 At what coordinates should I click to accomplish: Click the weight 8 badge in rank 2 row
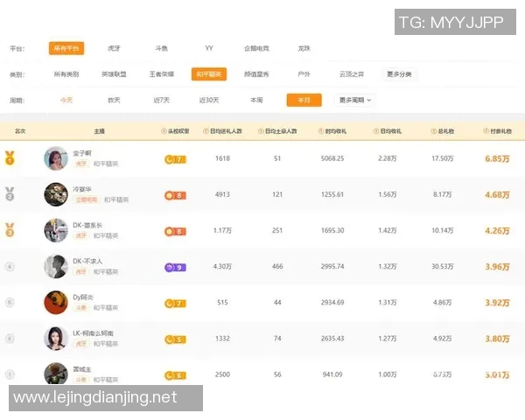[x=175, y=195]
